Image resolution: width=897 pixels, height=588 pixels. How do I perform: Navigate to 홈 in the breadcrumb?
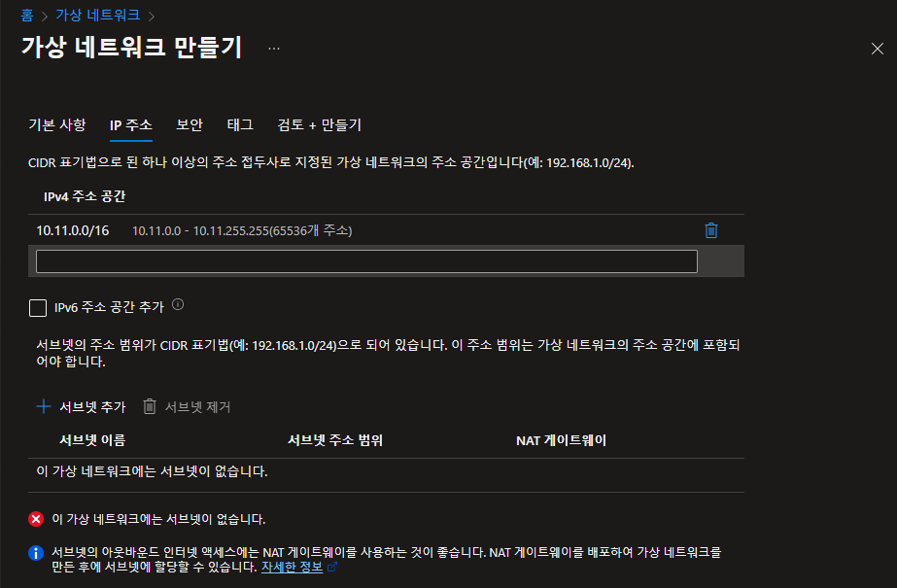[x=27, y=16]
